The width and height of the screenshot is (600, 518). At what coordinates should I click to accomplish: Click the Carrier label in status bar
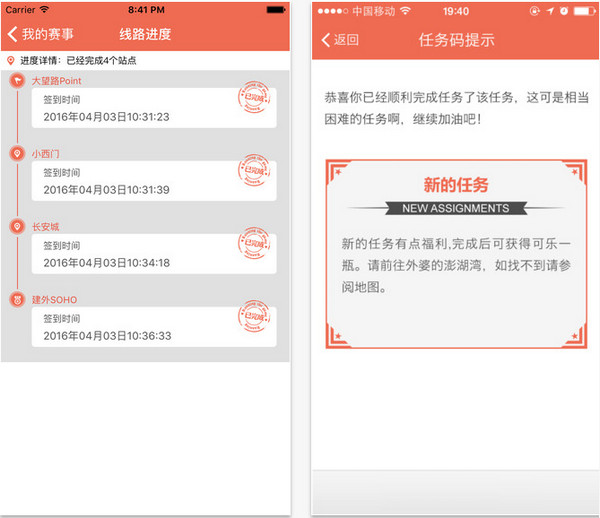(x=20, y=10)
